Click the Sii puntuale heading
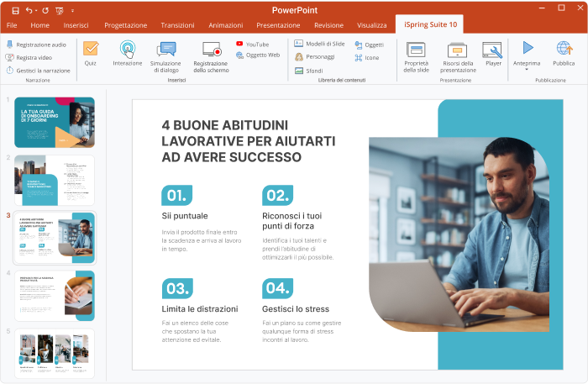Viewport: 588px width, 384px height. pos(185,216)
